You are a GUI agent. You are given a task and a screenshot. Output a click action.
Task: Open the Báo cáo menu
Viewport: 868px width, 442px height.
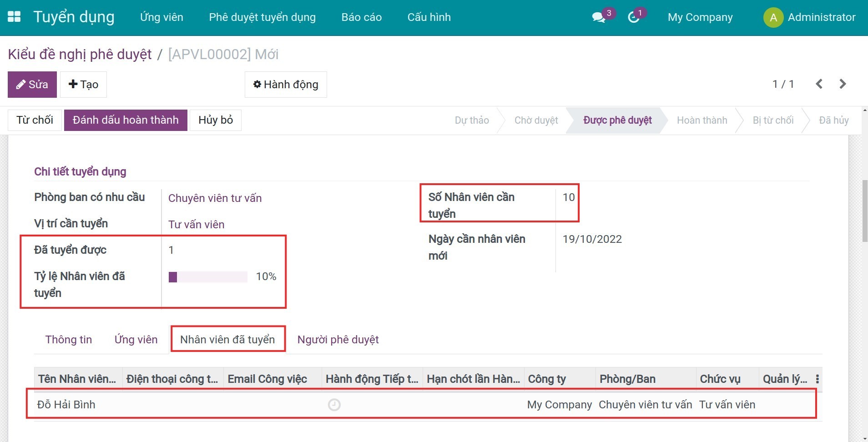361,17
